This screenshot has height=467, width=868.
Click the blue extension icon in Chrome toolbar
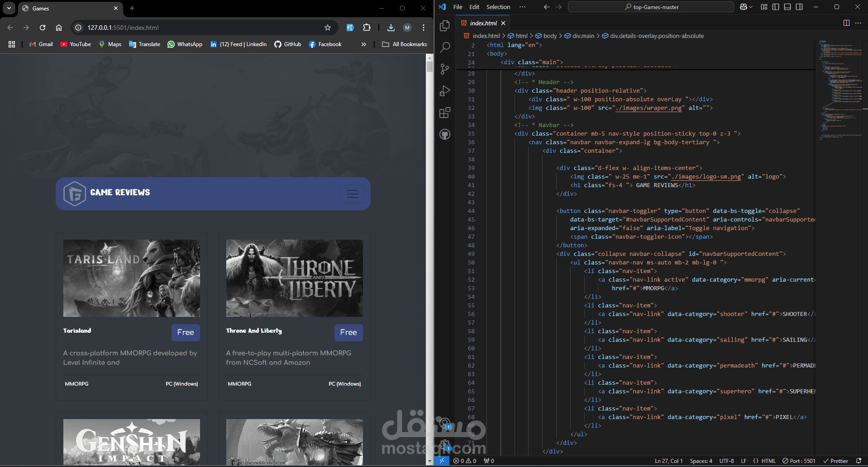(350, 28)
